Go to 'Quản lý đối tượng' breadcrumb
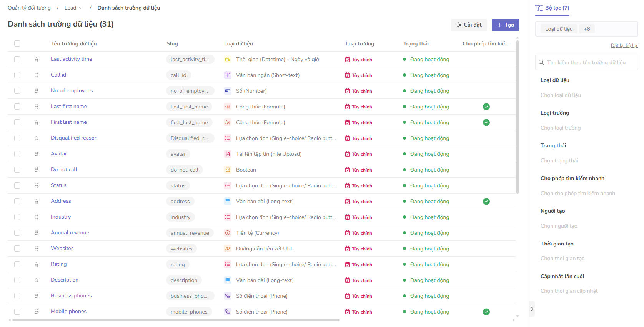Viewport: 644px width, 327px height. click(x=29, y=8)
